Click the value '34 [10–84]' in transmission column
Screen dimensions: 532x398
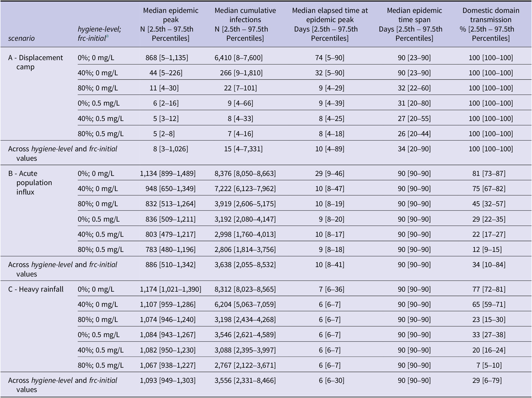click(489, 265)
